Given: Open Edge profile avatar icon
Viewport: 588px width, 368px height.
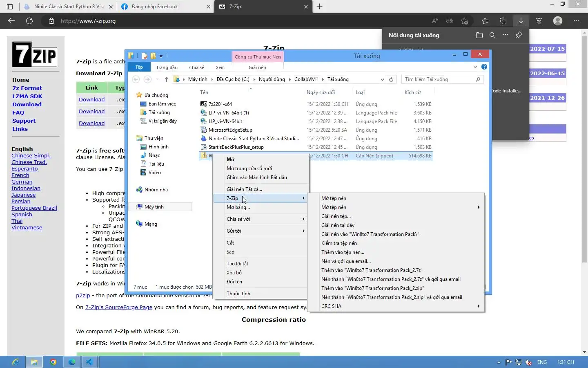Looking at the screenshot, I should 558,21.
